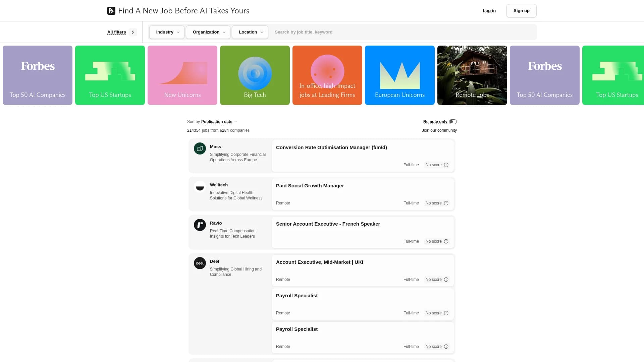
Task: Click Welltech description 'Innovative Digital Health Solutions'
Action: [x=236, y=195]
